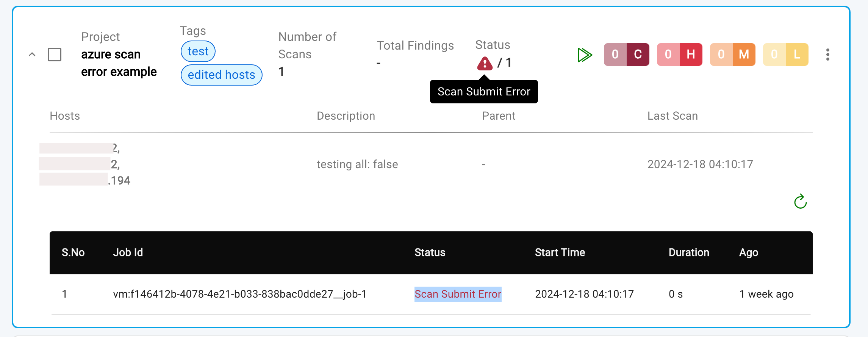Click the Scan Submit Error tooltip bubble
Image resolution: width=868 pixels, height=337 pixels.
(x=484, y=91)
